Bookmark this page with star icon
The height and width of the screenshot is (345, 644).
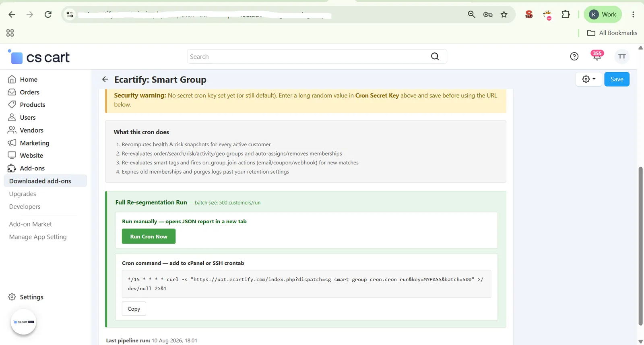(504, 15)
